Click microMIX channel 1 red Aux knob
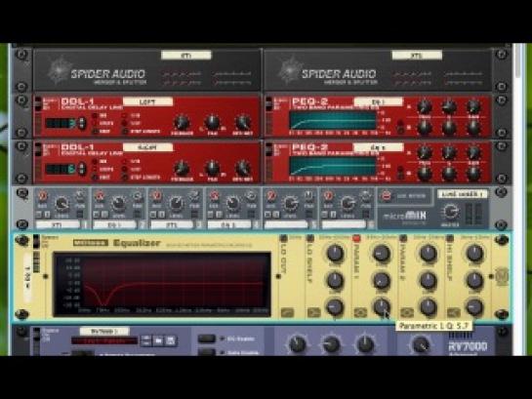Screen dimensions: 532x399 point(42,196)
